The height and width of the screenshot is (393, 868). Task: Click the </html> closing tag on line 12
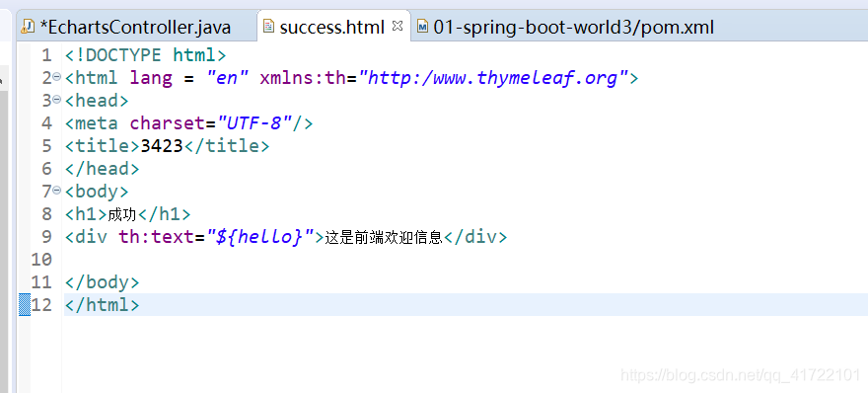tap(102, 305)
